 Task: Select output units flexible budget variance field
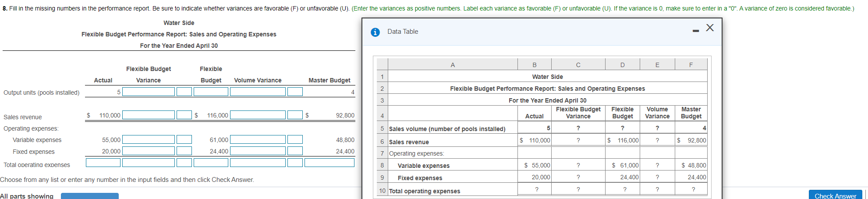149,92
